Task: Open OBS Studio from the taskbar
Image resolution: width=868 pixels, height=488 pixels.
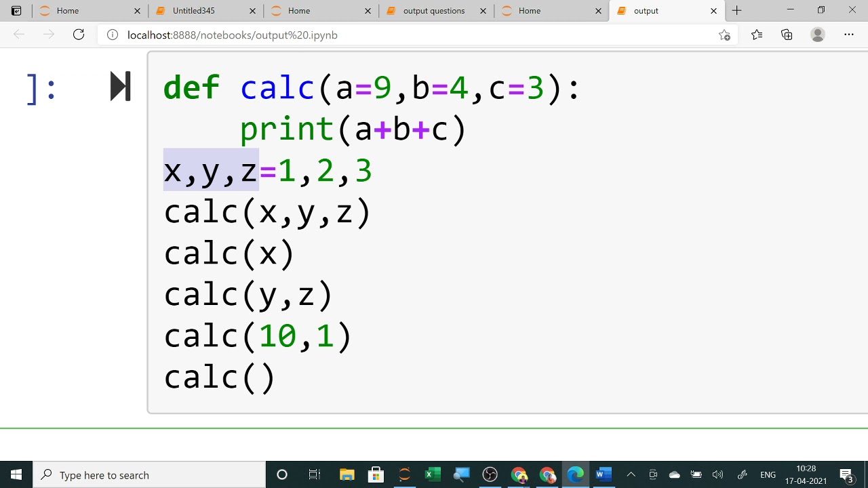Action: click(490, 474)
